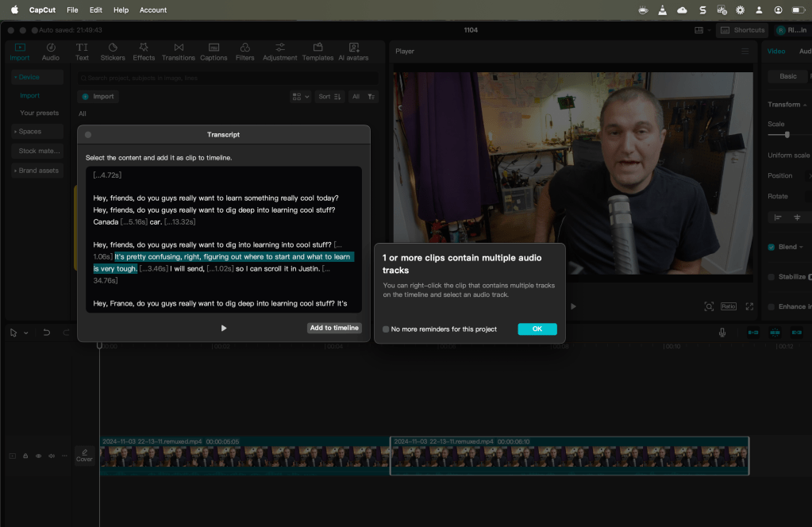812x527 pixels.
Task: Play the transcript selection
Action: click(x=224, y=329)
